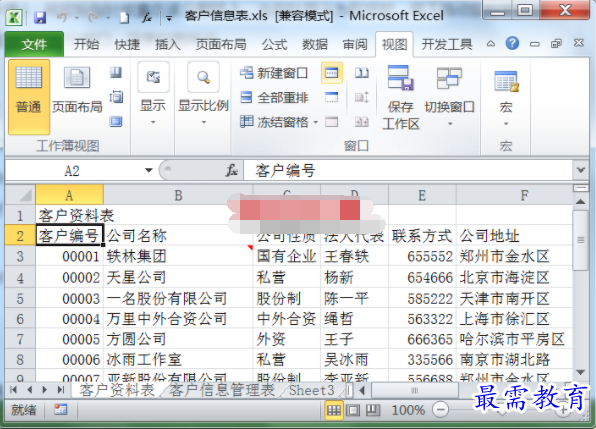Click the next sheet navigation arrow

pyautogui.click(x=45, y=390)
